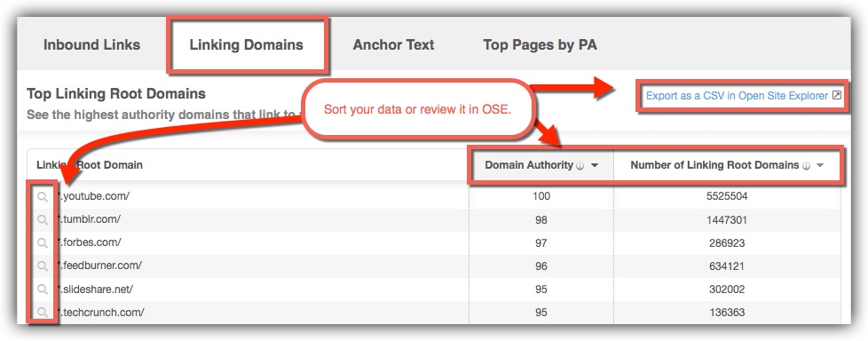Image resolution: width=868 pixels, height=341 pixels.
Task: Click the magnifier icon beside tumblr.com
Action: coord(42,219)
